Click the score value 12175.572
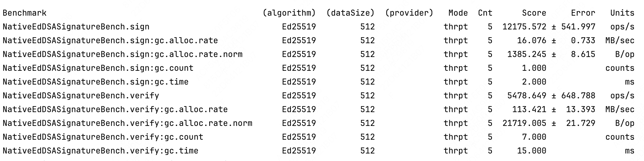Image resolution: width=644 pixels, height=161 pixels. (x=524, y=27)
